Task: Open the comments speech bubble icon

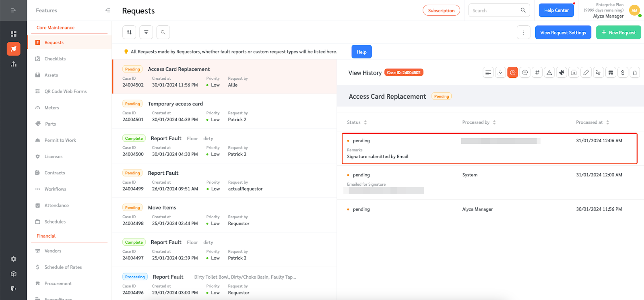Action: (525, 72)
